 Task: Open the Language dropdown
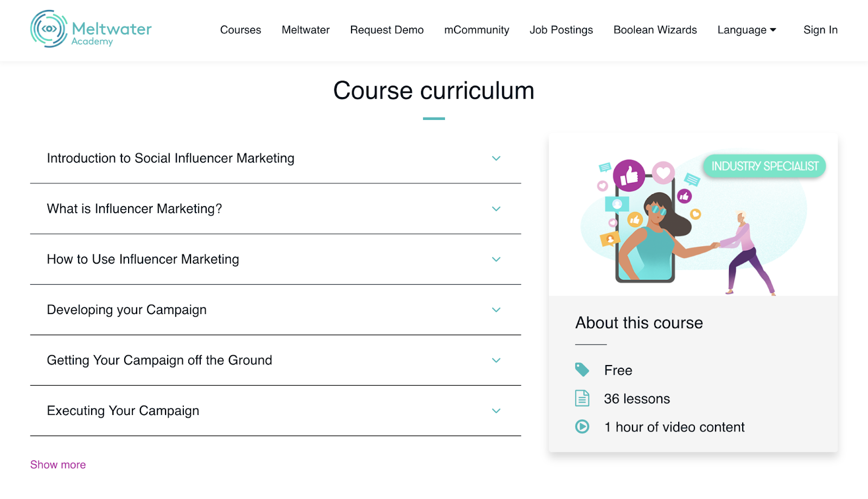pyautogui.click(x=746, y=30)
